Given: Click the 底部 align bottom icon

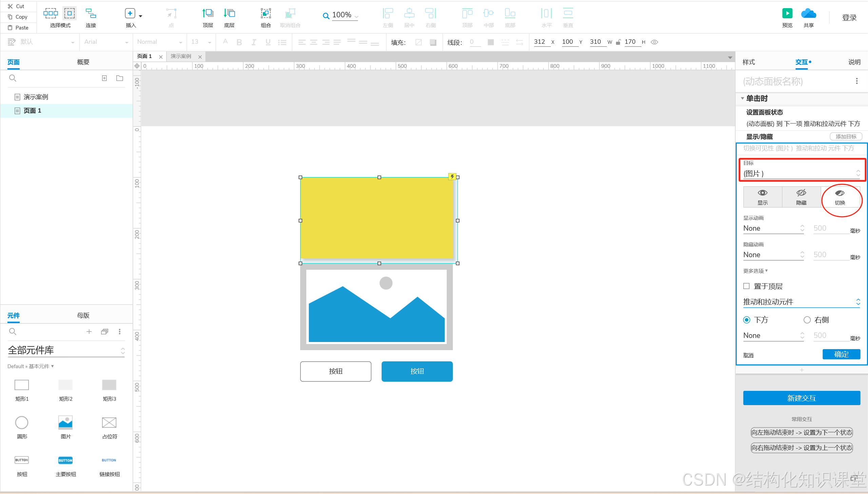Looking at the screenshot, I should (x=510, y=14).
